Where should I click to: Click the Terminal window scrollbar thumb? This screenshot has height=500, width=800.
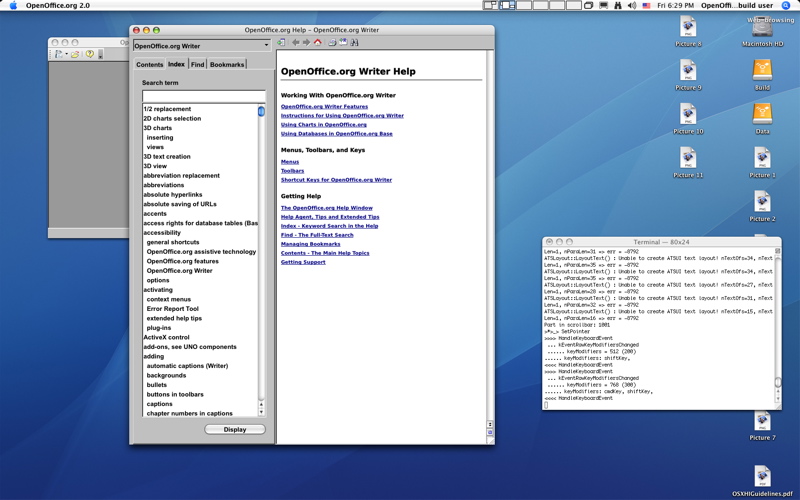(x=778, y=382)
